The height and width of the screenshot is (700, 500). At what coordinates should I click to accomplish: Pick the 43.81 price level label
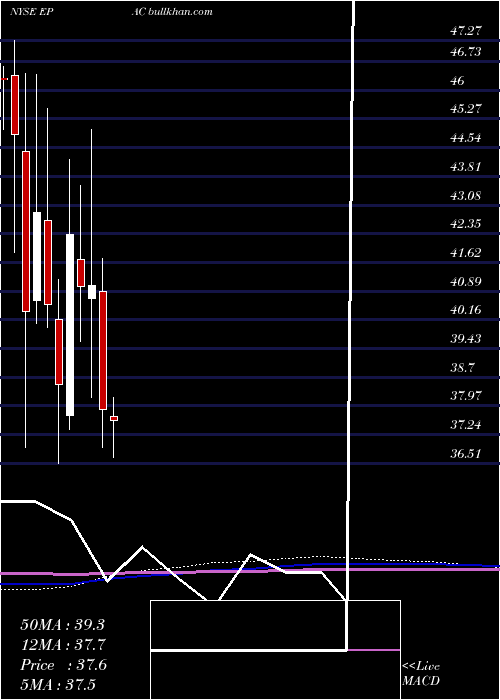coord(466,167)
